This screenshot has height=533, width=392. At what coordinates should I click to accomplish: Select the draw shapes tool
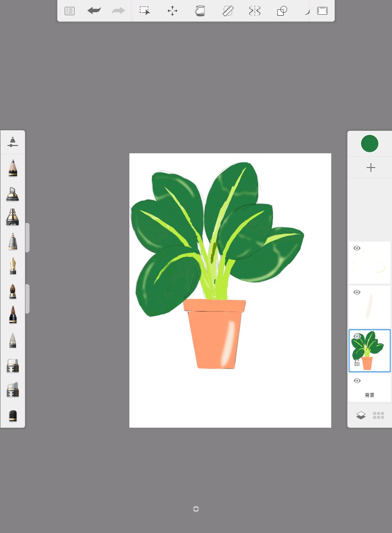282,11
